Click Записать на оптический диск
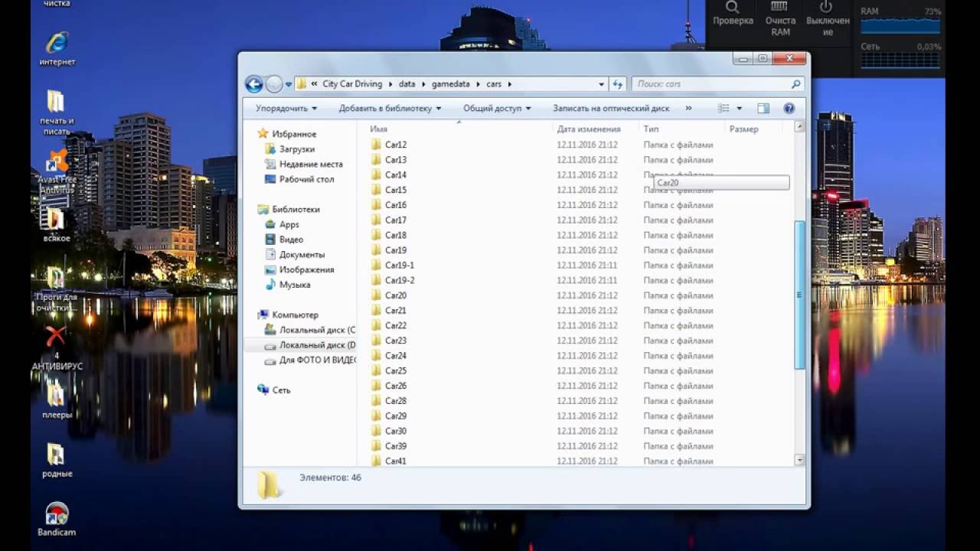The height and width of the screenshot is (551, 980). 611,109
